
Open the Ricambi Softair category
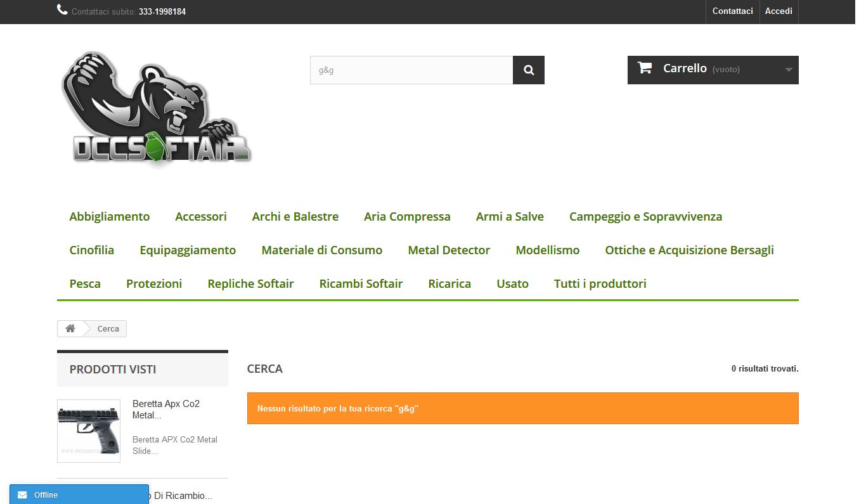point(361,283)
